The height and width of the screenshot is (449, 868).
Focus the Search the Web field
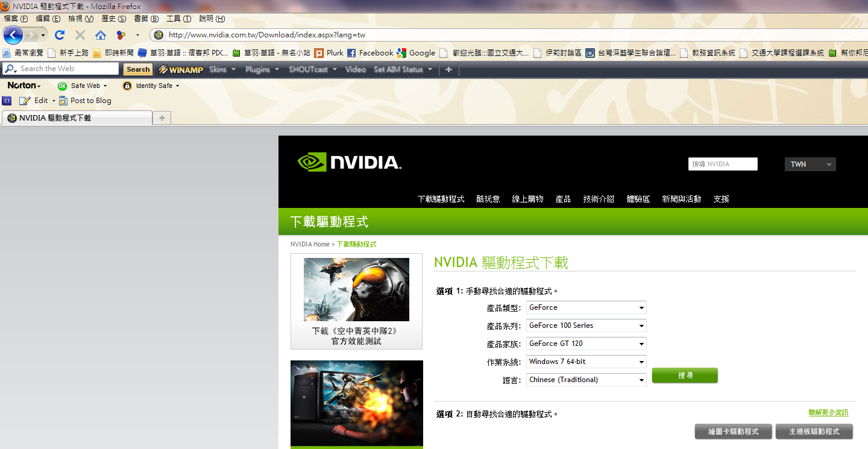pos(61,69)
